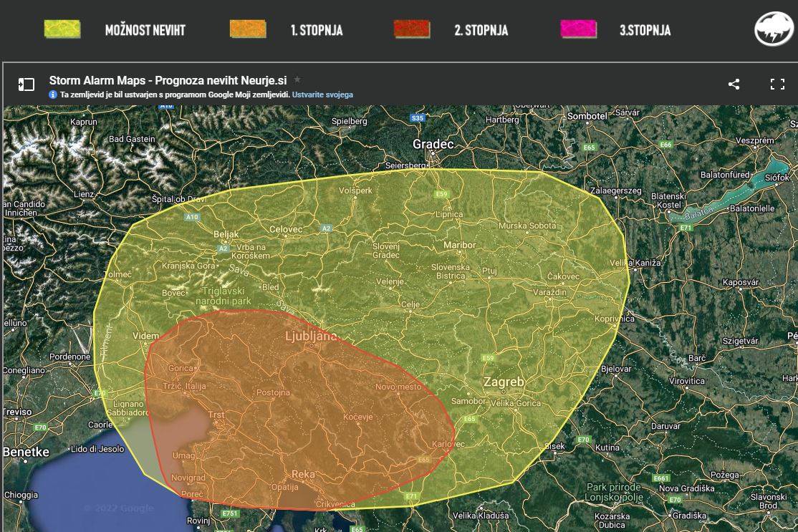Click the E661 road shield
Viewport: 798px width, 532px height.
(x=661, y=478)
